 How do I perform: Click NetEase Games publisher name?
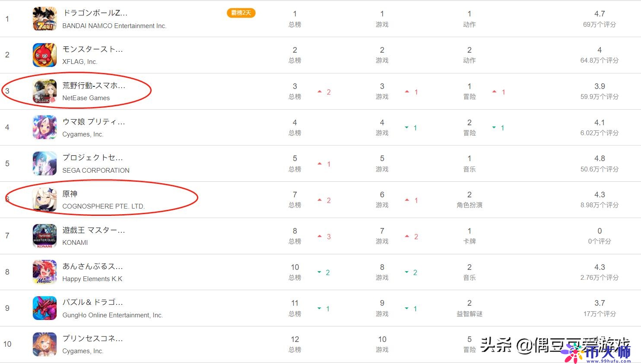click(86, 98)
